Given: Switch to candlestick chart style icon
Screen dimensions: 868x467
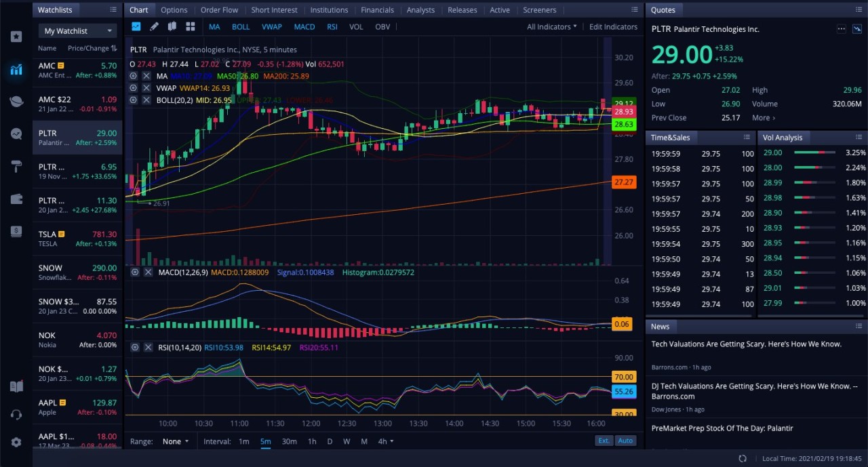Looking at the screenshot, I should pyautogui.click(x=172, y=26).
